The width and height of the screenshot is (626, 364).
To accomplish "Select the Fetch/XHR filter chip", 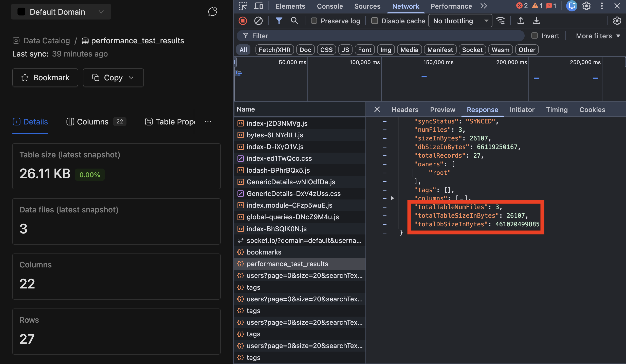I will (x=274, y=50).
